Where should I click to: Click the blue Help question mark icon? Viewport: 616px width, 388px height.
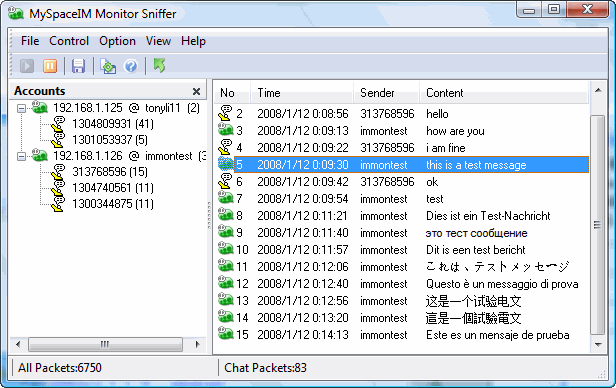[131, 66]
